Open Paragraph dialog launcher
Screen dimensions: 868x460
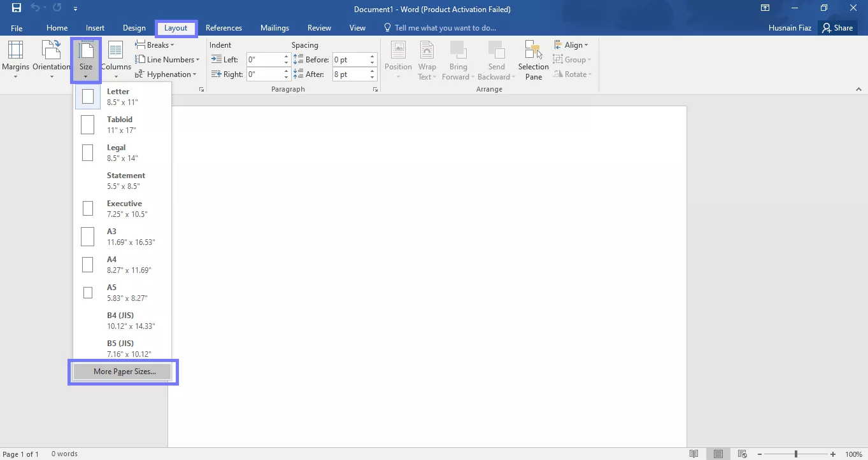pyautogui.click(x=375, y=90)
